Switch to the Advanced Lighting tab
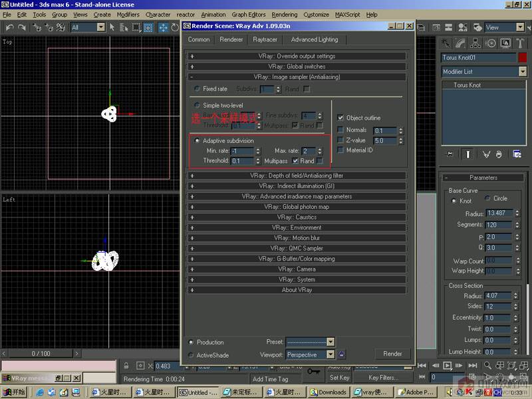This screenshot has width=532, height=399. [315, 39]
